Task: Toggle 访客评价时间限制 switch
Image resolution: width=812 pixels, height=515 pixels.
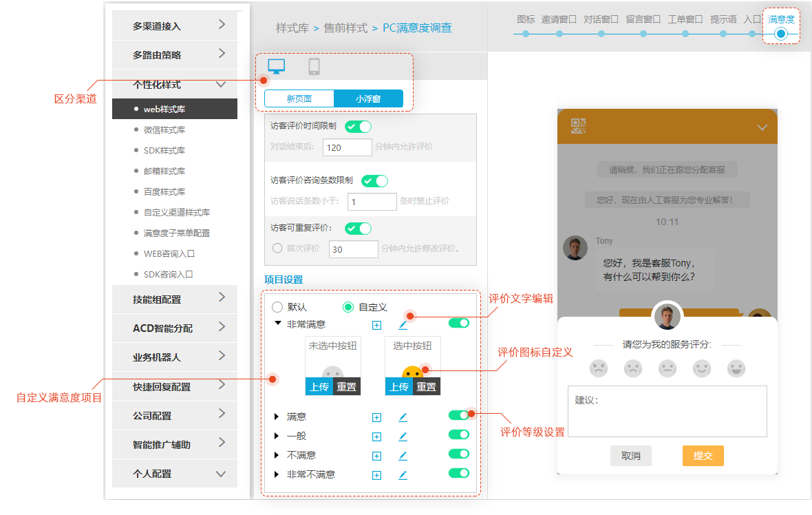Action: 358,127
